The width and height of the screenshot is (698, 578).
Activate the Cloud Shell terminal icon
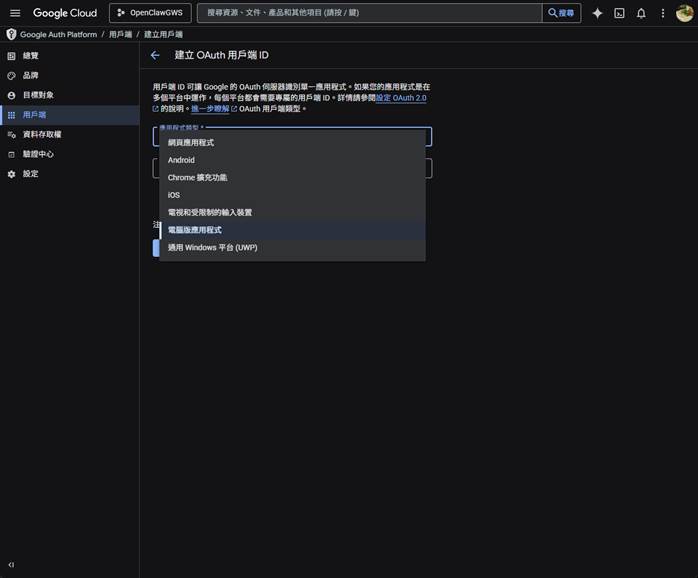point(619,13)
